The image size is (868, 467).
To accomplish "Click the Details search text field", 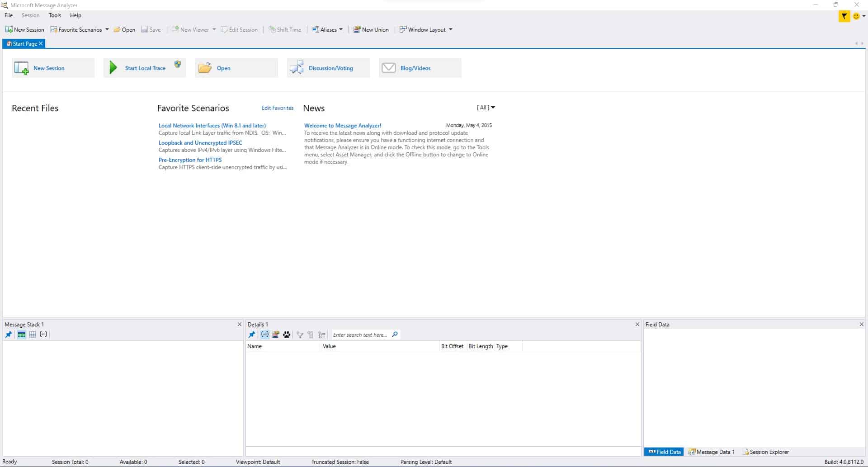I will coord(360,335).
